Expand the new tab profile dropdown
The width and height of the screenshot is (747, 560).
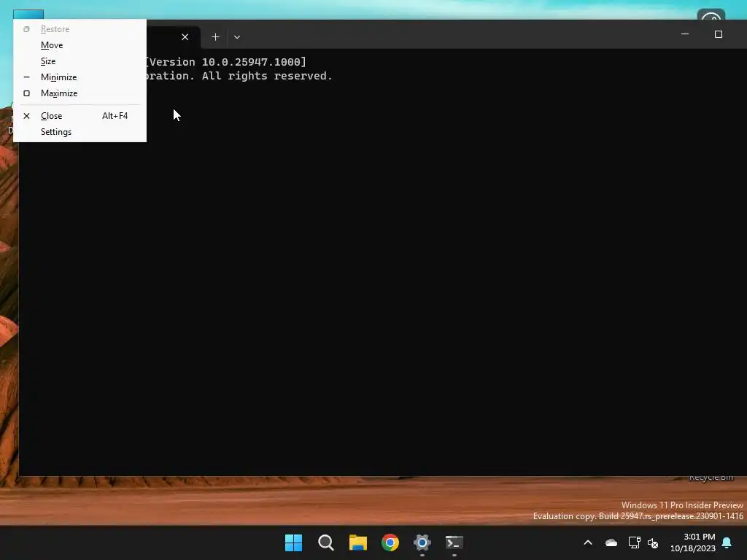[x=237, y=37]
